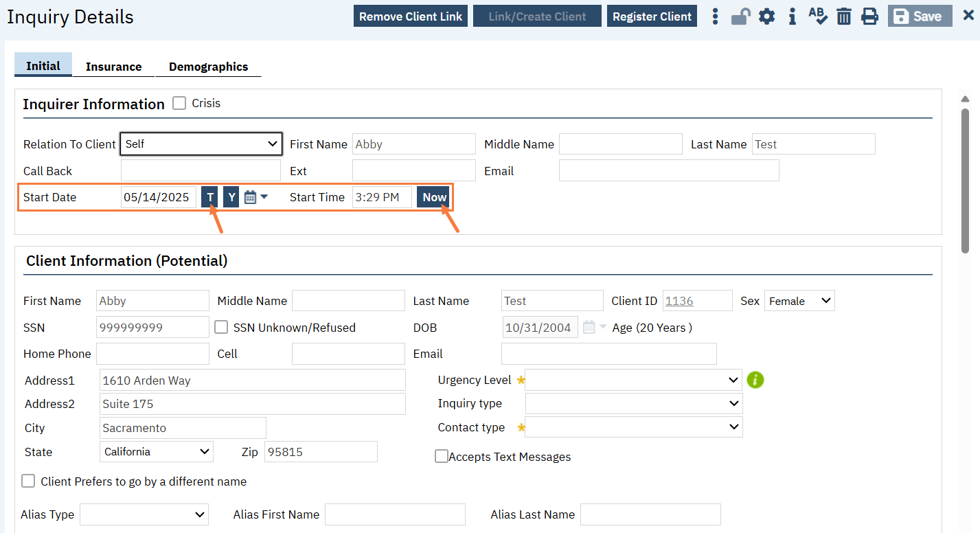
Task: Toggle Accepts Text Messages checkbox
Action: (442, 456)
